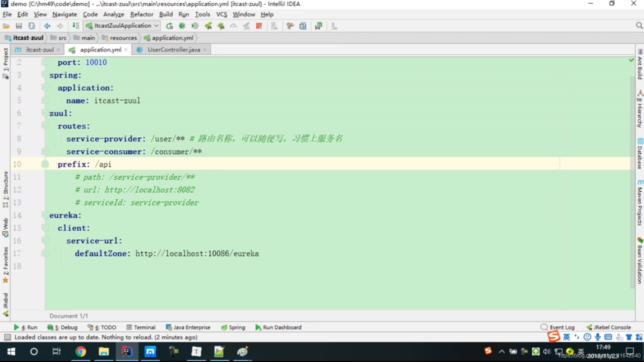
Task: Toggle the Structure tool window
Action: tap(5, 189)
